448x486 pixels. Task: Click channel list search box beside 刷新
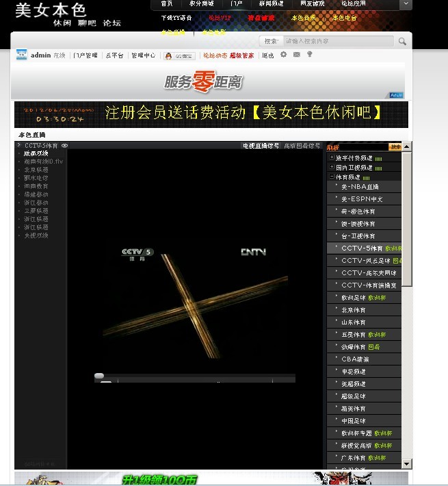pos(364,147)
